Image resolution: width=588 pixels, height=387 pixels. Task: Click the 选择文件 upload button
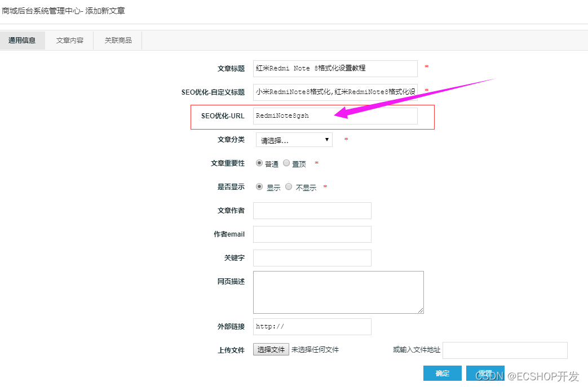(x=271, y=349)
